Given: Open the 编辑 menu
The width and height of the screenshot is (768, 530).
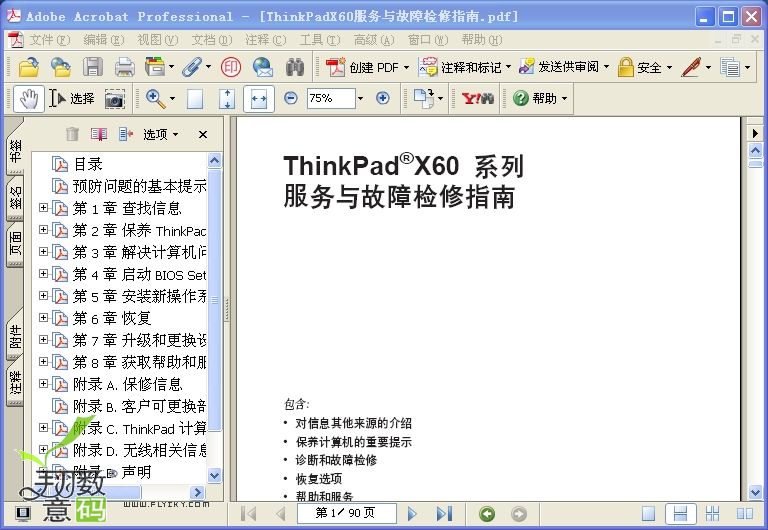Looking at the screenshot, I should [x=104, y=40].
